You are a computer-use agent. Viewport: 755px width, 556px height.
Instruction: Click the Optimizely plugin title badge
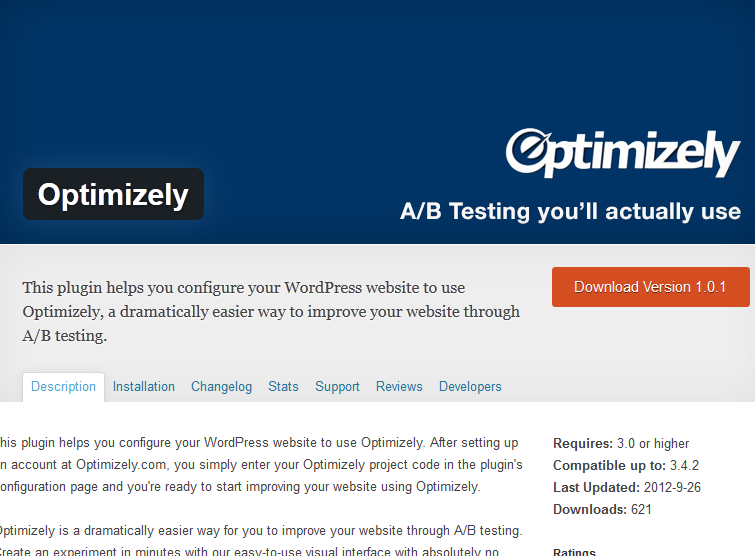pyautogui.click(x=113, y=194)
